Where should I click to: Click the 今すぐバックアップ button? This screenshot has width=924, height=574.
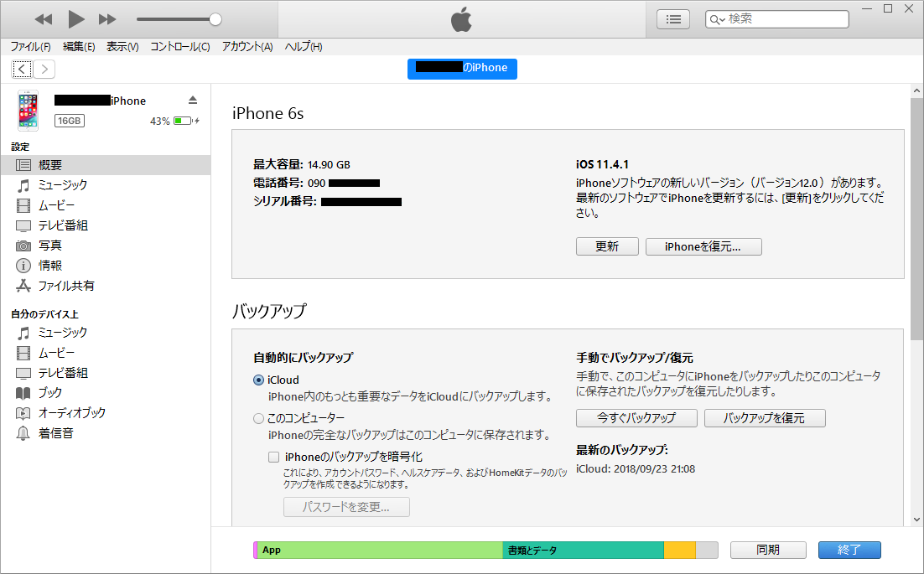636,418
